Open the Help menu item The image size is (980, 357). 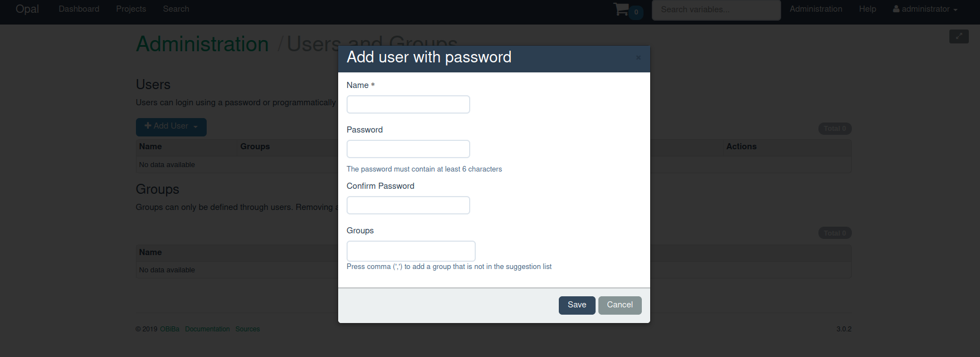(867, 9)
